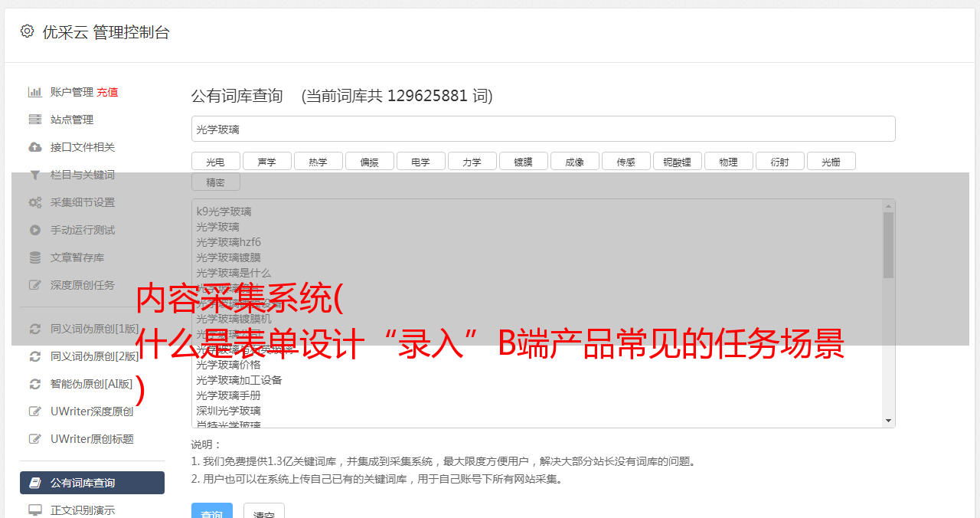The width and height of the screenshot is (980, 518).
Task: Select 光学玻璃加工设备 in results list
Action: click(239, 380)
